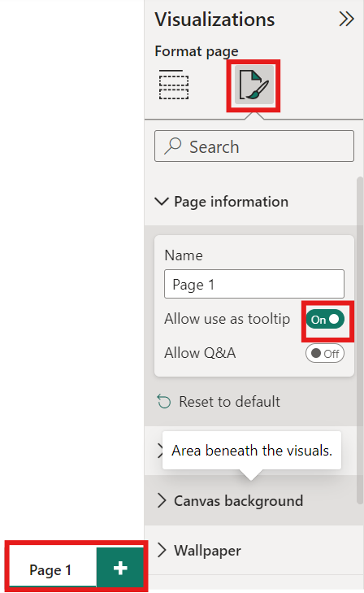Click the page Name text box

(x=254, y=284)
